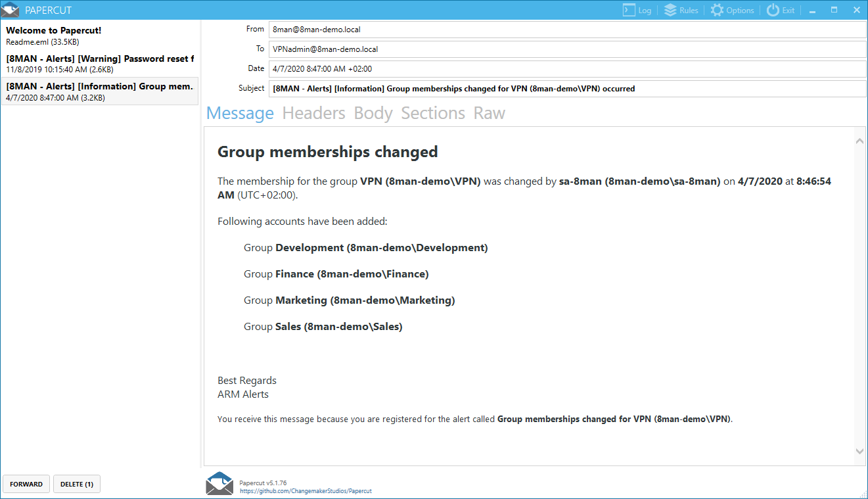
Task: Open the Rules configuration
Action: [x=681, y=10]
